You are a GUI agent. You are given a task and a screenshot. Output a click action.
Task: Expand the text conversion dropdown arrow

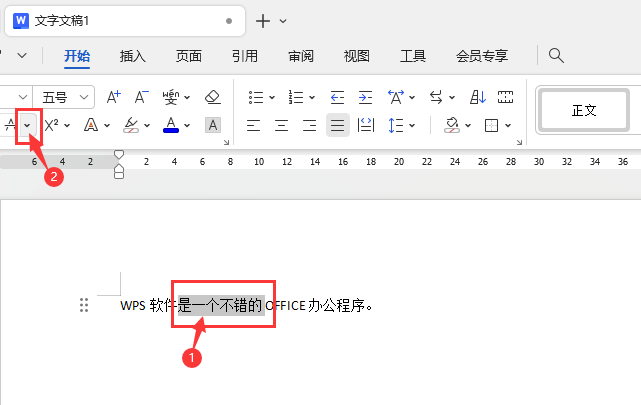tap(452, 97)
